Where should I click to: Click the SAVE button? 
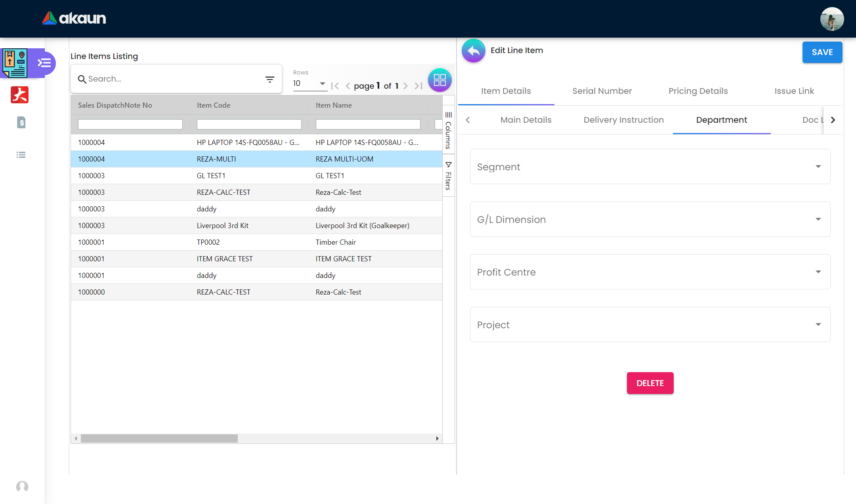click(x=822, y=52)
